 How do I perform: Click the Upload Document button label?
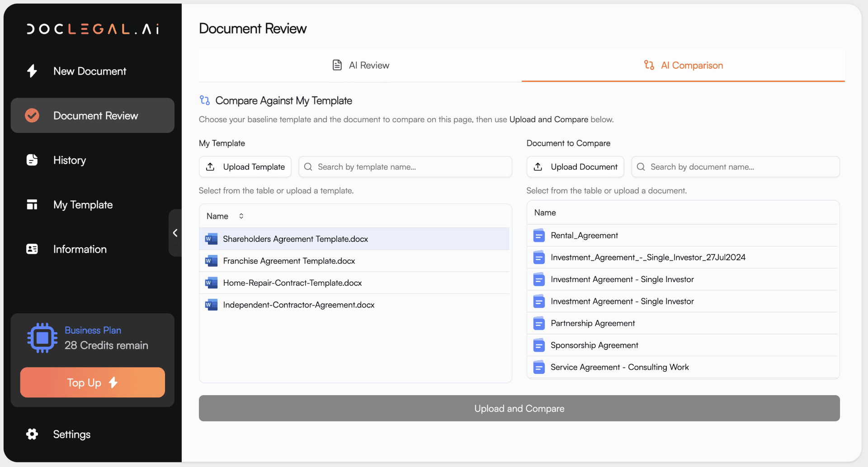tap(584, 167)
